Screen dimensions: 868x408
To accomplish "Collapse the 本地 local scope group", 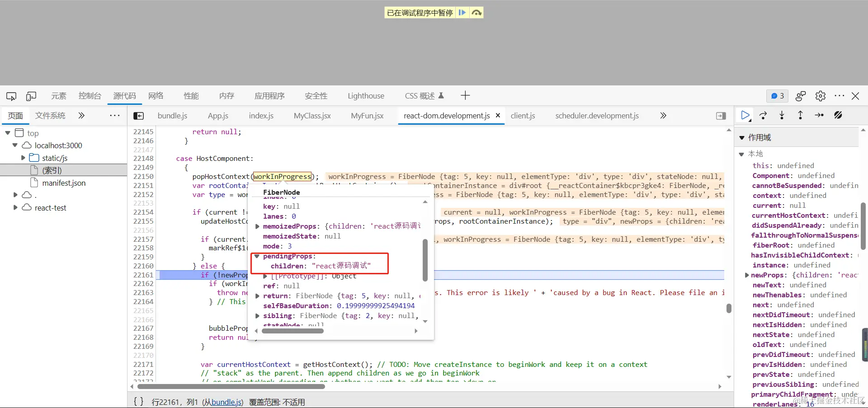I will click(741, 154).
